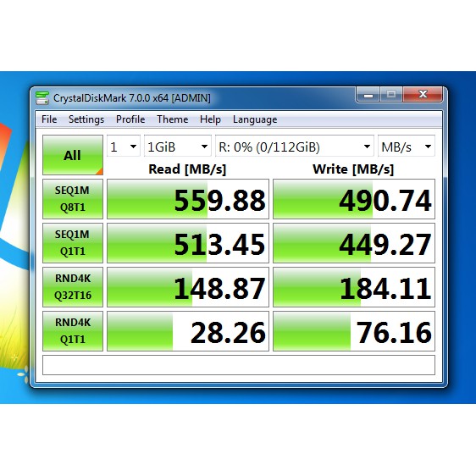476x476 pixels.
Task: Open the drive dropdown showing R: 0%
Action: [x=295, y=147]
